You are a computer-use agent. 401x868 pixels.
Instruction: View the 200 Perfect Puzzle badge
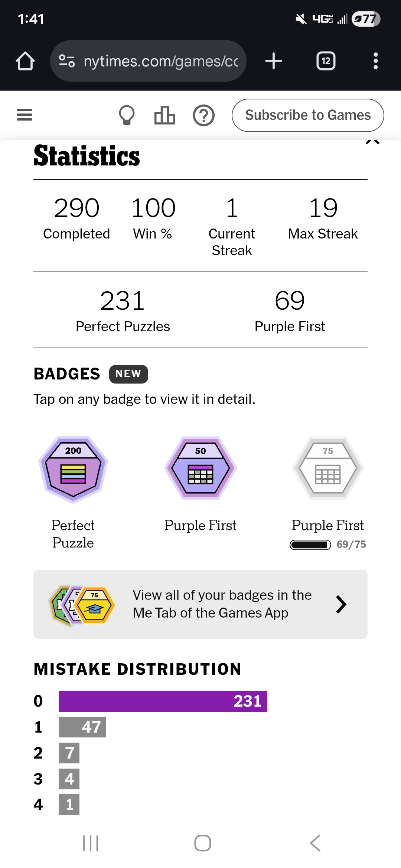point(73,469)
